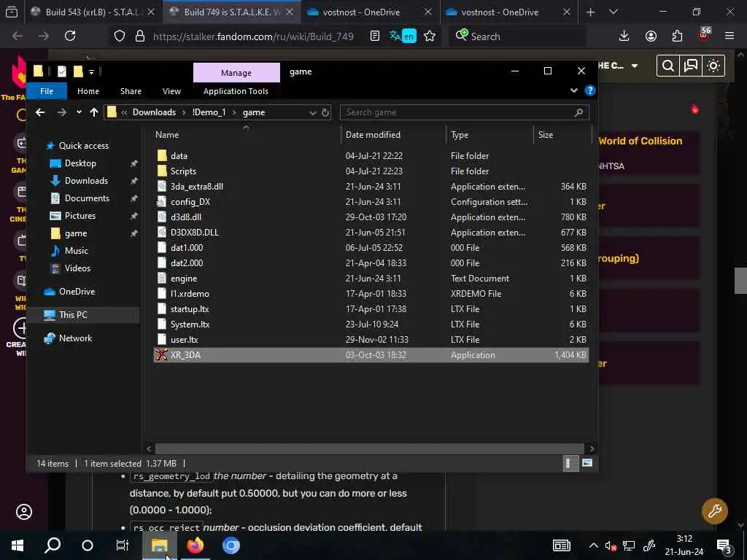Open the Firefox extensions puzzle icon
The width and height of the screenshot is (747, 560).
pos(677,36)
